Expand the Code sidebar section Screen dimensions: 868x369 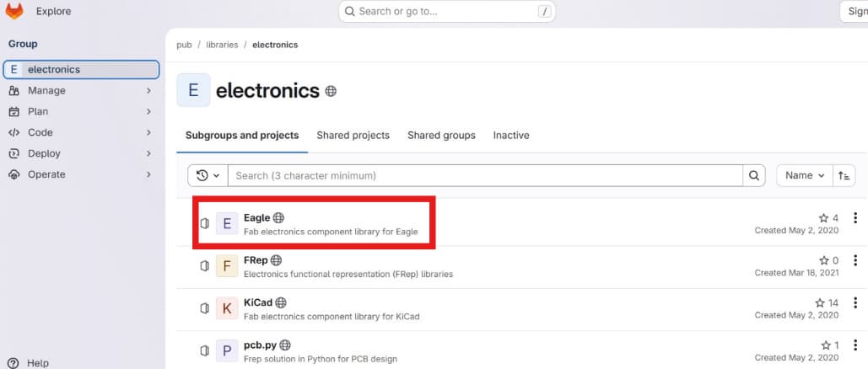coord(80,132)
